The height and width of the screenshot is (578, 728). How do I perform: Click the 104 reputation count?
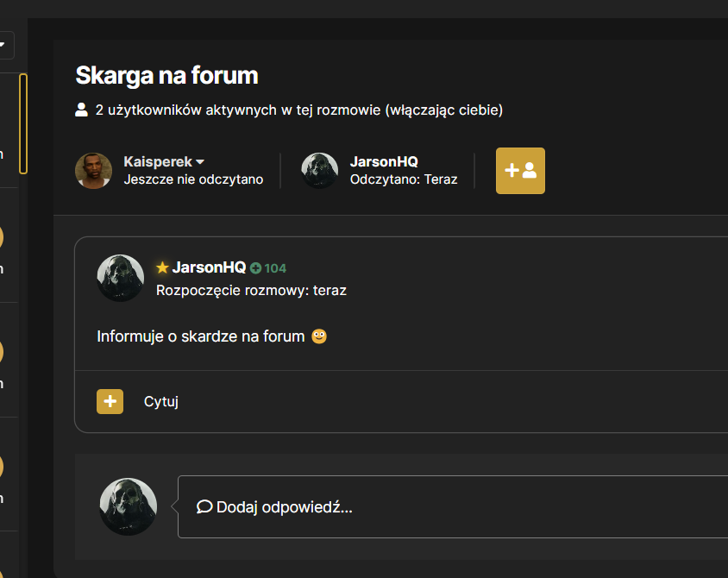(275, 268)
